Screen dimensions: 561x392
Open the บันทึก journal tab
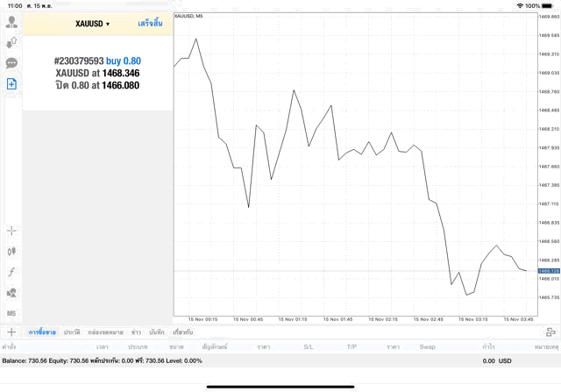click(x=157, y=332)
